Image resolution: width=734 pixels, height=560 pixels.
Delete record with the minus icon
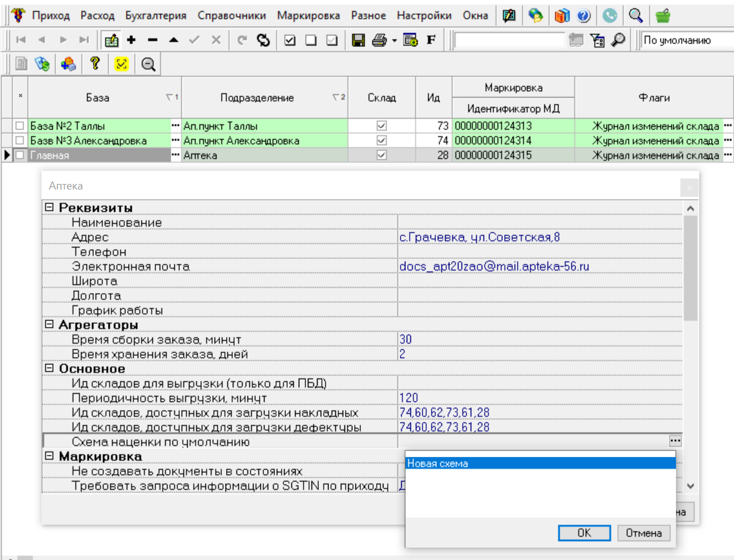(x=152, y=40)
